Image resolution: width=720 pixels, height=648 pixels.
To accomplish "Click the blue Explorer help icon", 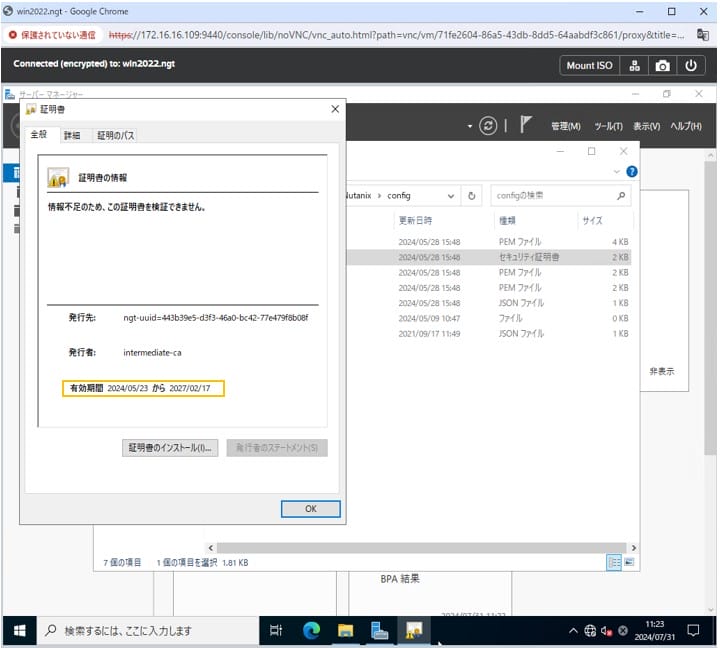I will tap(631, 172).
